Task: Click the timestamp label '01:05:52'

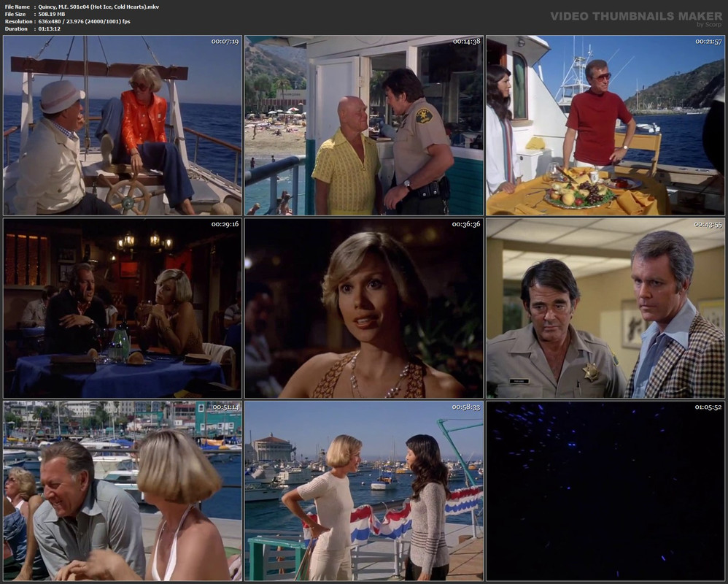Action: [x=708, y=407]
